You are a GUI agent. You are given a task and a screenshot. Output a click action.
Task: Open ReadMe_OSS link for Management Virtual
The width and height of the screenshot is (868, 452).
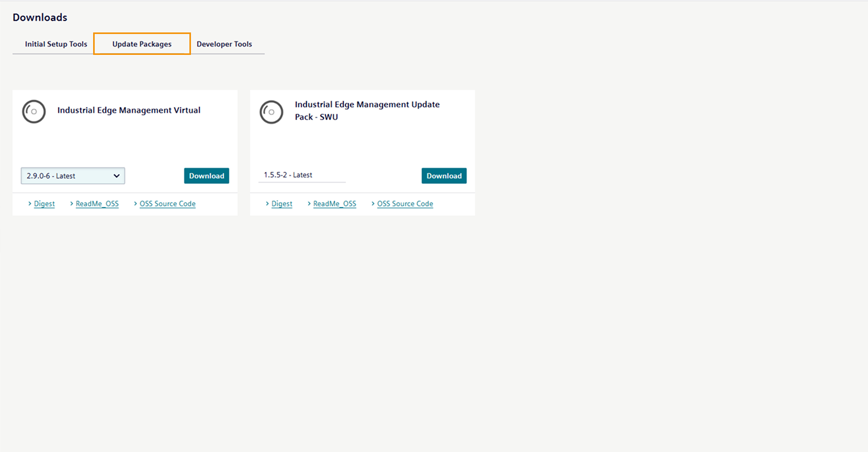point(97,204)
